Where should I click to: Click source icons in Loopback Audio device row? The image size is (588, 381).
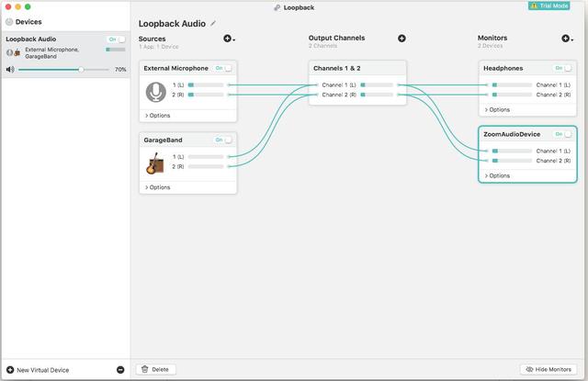tap(14, 53)
